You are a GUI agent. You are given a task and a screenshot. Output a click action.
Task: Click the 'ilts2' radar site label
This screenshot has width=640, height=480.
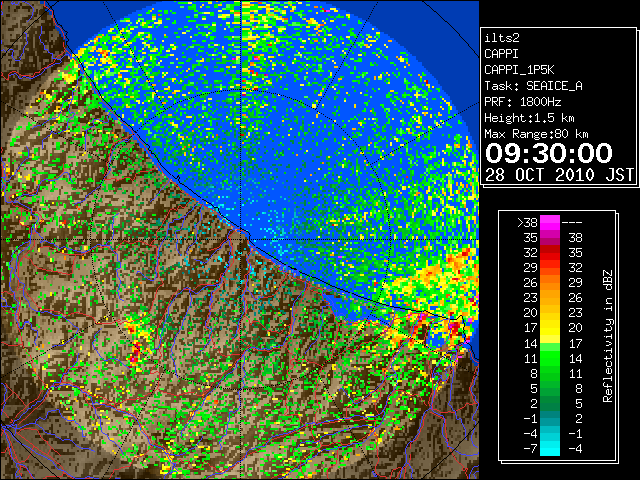502,38
